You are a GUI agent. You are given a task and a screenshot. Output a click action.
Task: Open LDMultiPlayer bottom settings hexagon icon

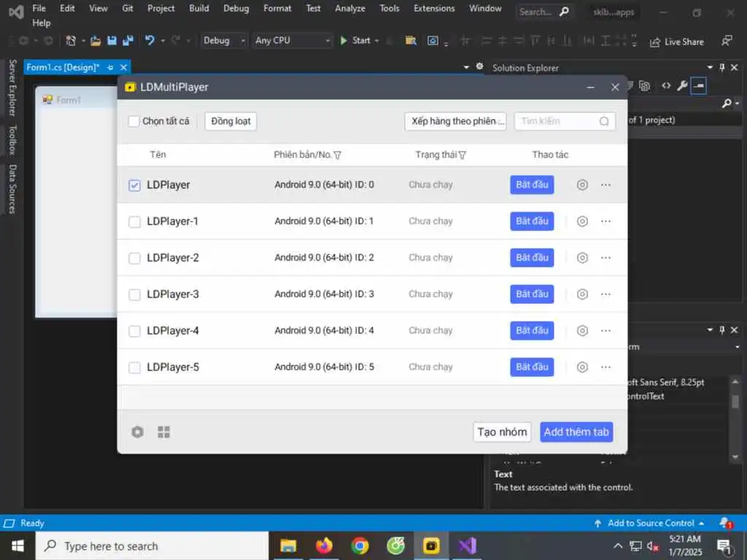138,432
